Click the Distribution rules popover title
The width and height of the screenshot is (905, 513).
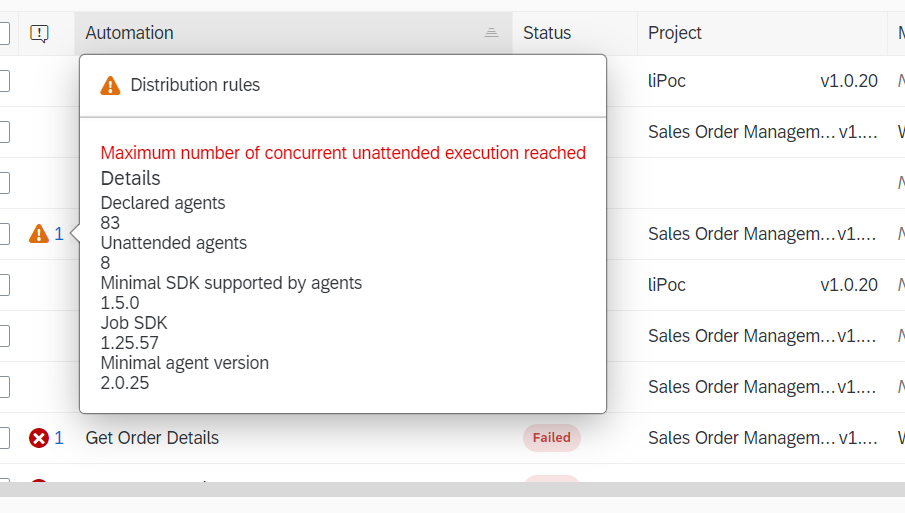pos(195,86)
